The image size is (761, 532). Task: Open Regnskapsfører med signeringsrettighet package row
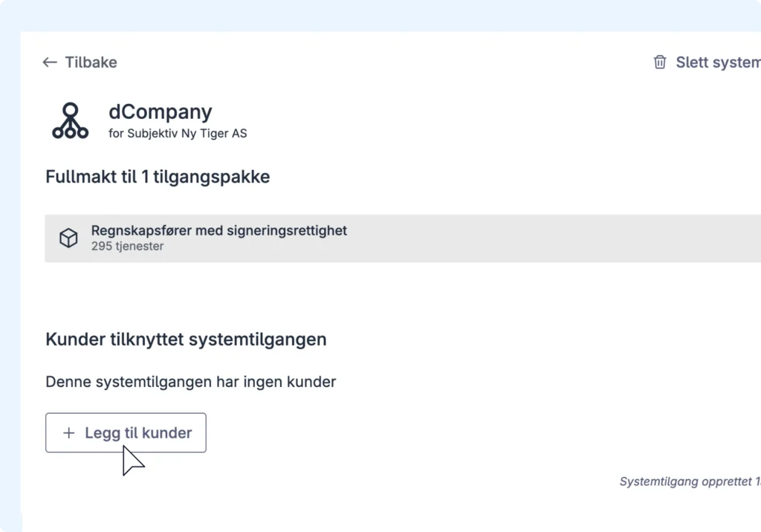[403, 239]
